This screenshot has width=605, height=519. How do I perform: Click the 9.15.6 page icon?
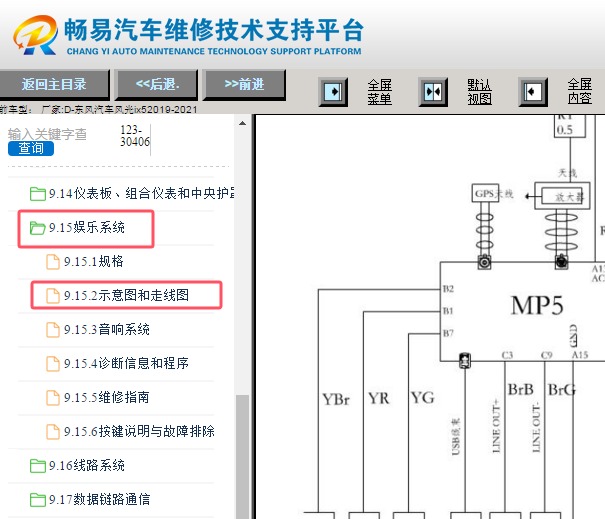pyautogui.click(x=53, y=431)
